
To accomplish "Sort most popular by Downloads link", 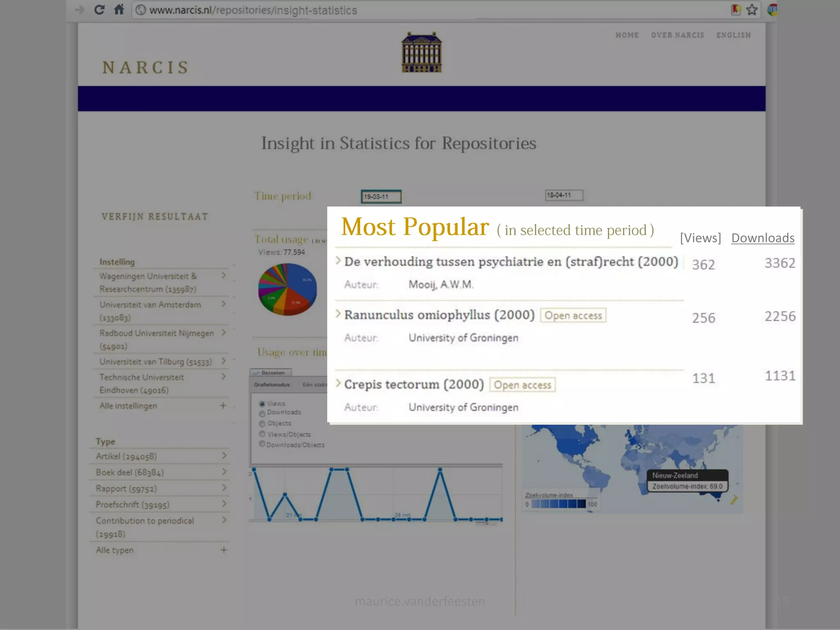I will pos(762,238).
